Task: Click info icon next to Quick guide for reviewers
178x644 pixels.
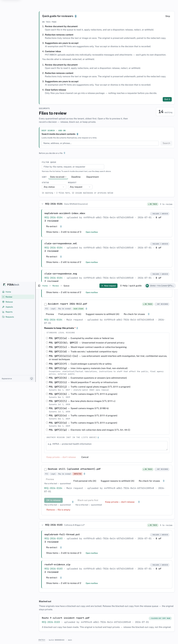Action: click(76, 16)
